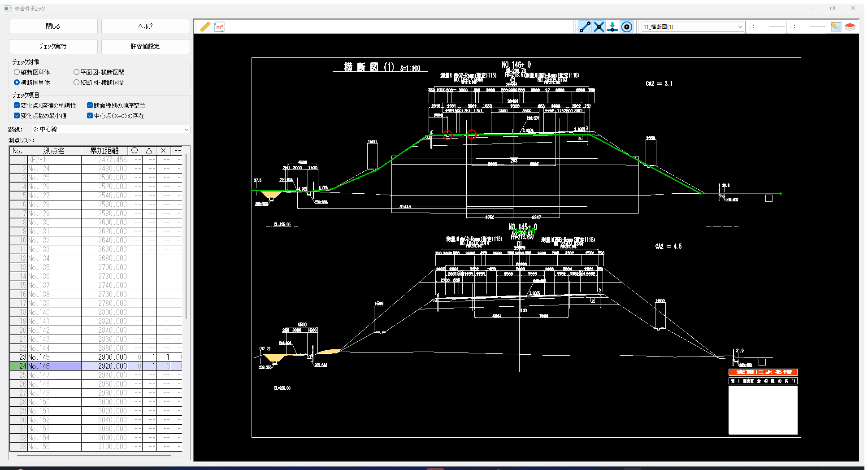Viewport: 868px width, 470px height.
Task: Run チェック実行 button
Action: point(53,46)
